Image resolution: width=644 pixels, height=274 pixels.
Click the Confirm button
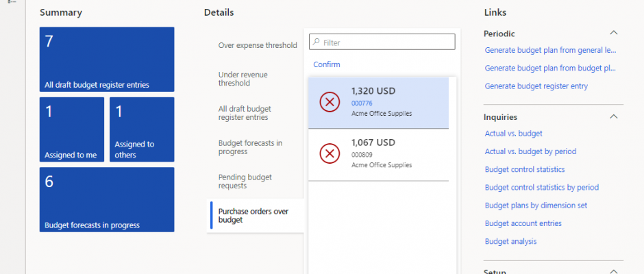[327, 64]
